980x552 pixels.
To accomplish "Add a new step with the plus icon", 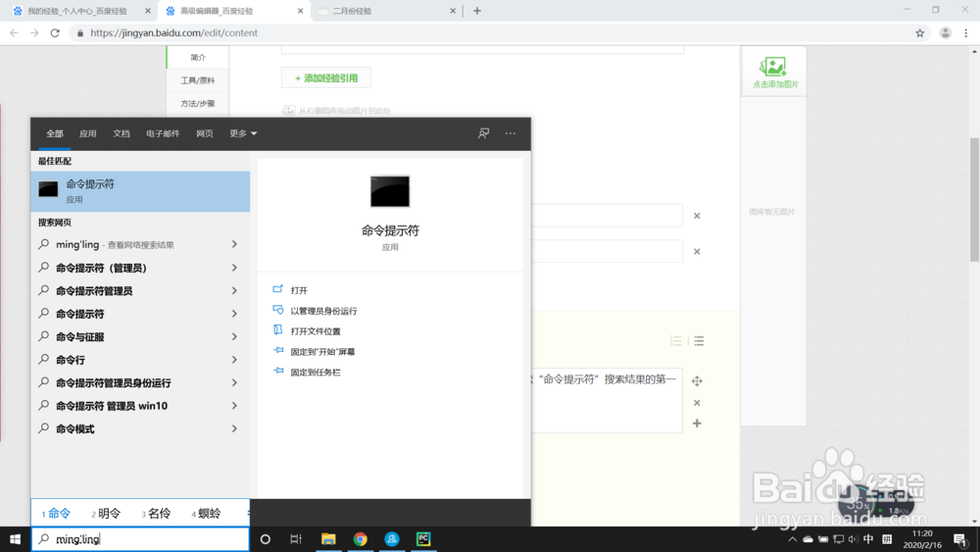I will (x=697, y=424).
